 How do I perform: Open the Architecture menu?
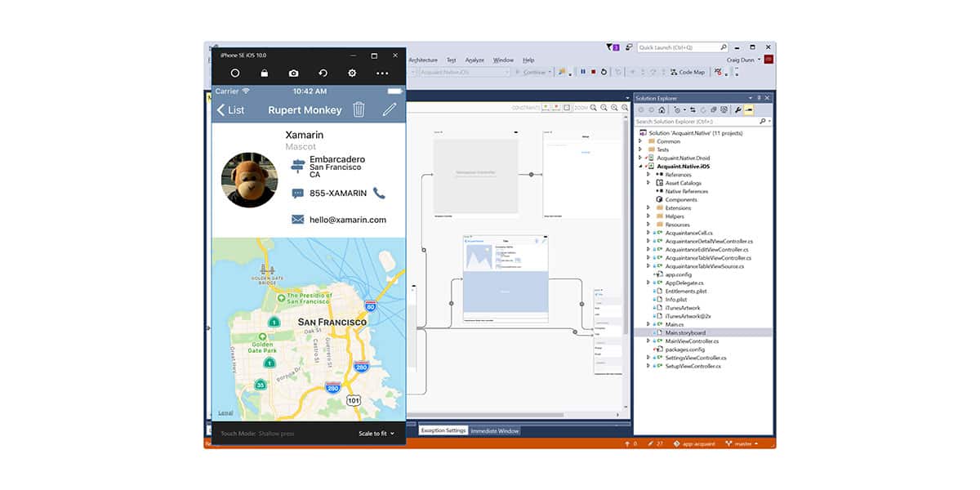pos(423,60)
